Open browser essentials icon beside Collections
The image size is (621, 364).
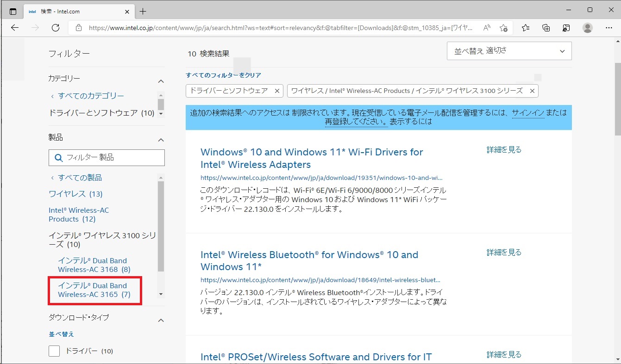pyautogui.click(x=566, y=28)
